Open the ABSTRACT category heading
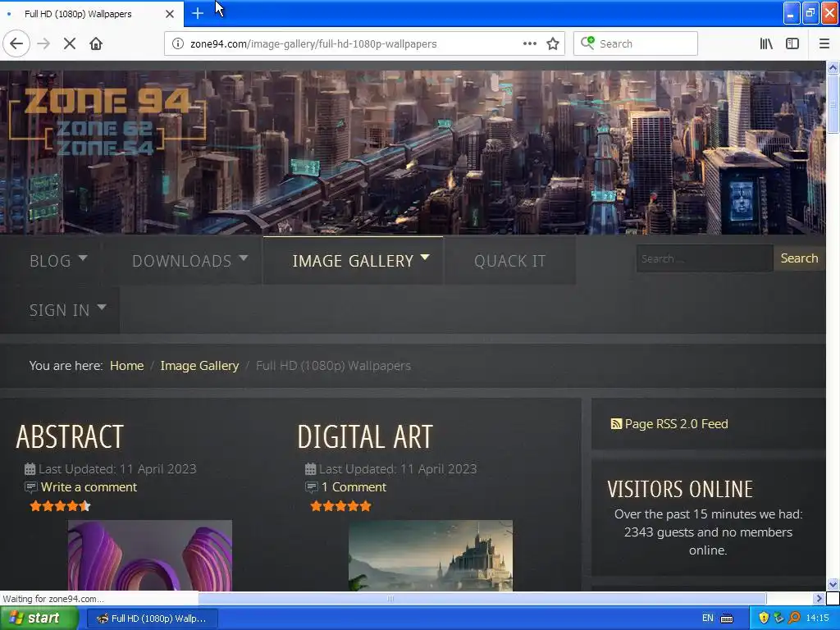This screenshot has width=840, height=630. [71, 436]
